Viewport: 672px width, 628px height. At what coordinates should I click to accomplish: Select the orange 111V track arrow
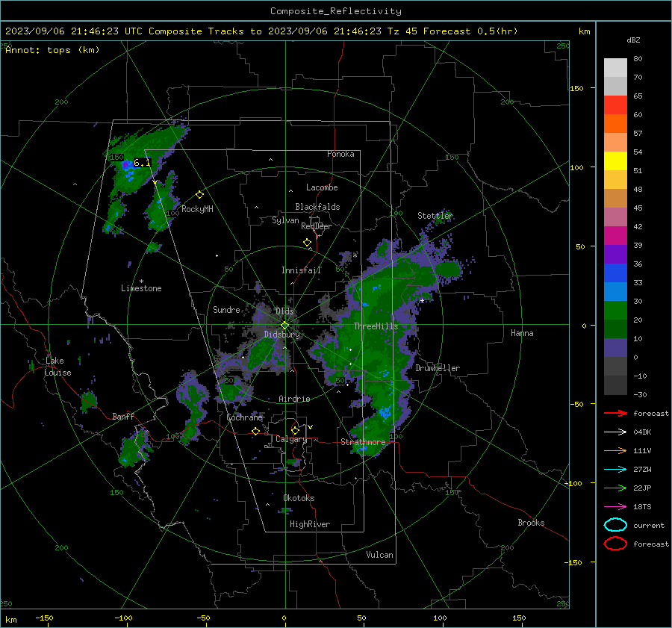pos(615,450)
